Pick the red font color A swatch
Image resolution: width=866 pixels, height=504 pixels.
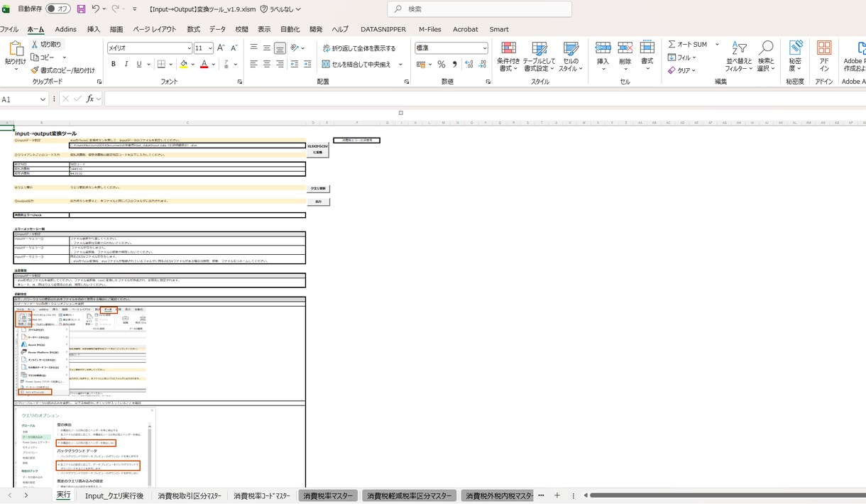tap(204, 64)
